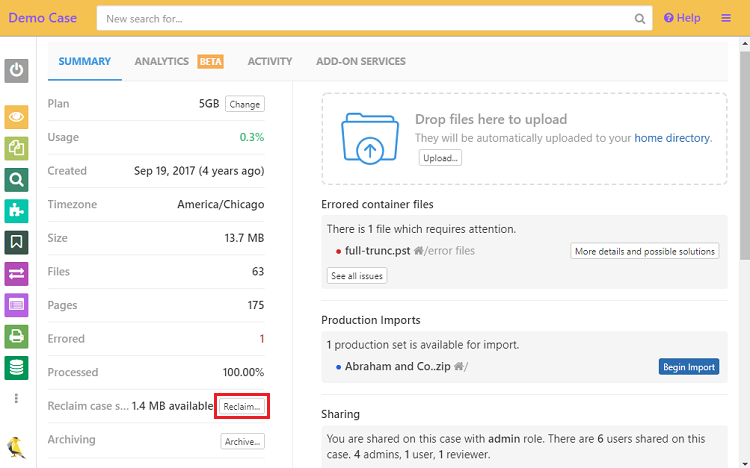
Task: Open the puzzle piece add-ons icon
Action: point(17,211)
